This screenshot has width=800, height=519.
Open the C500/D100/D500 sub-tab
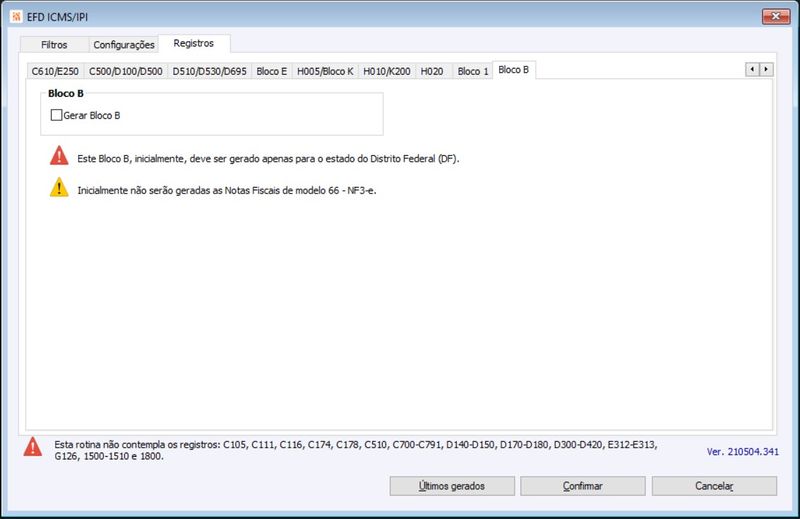click(126, 71)
